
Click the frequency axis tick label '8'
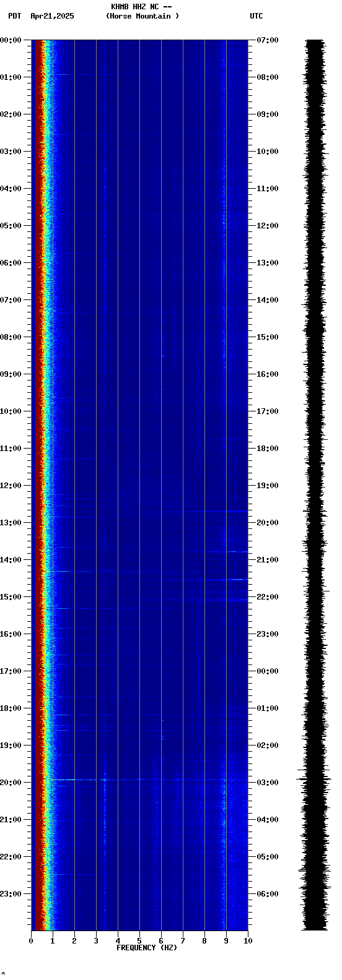[204, 941]
